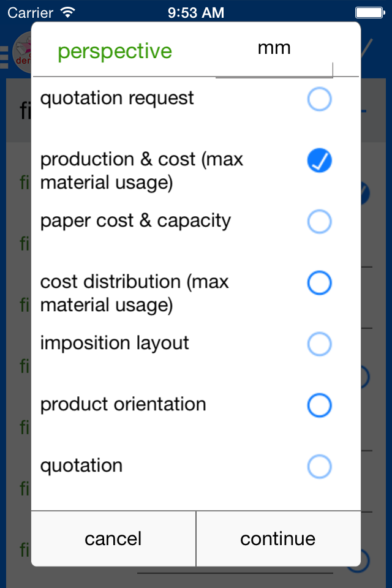Tap the battery icon in status bar
Image resolution: width=392 pixels, height=588 pixels.
[x=371, y=12]
